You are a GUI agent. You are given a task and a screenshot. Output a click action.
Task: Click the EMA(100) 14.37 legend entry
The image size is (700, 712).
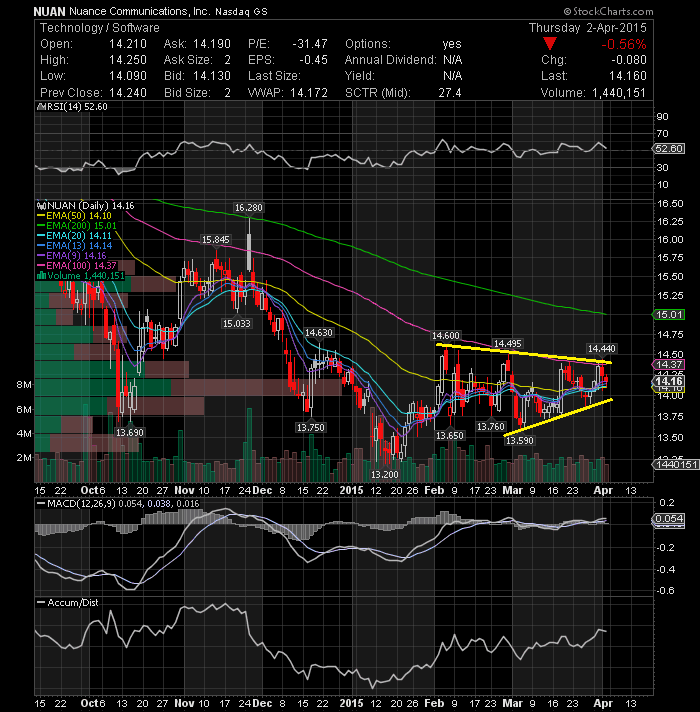coord(77,266)
